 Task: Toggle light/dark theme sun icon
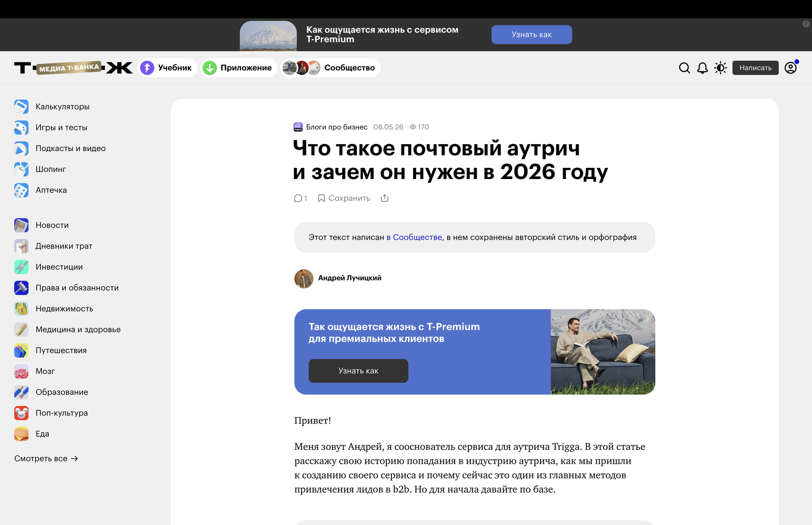721,68
